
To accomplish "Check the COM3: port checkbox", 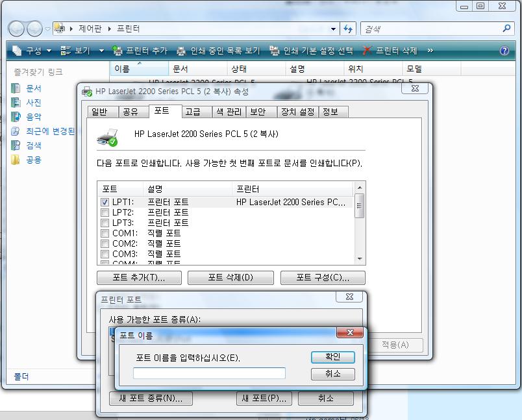I will [x=105, y=254].
